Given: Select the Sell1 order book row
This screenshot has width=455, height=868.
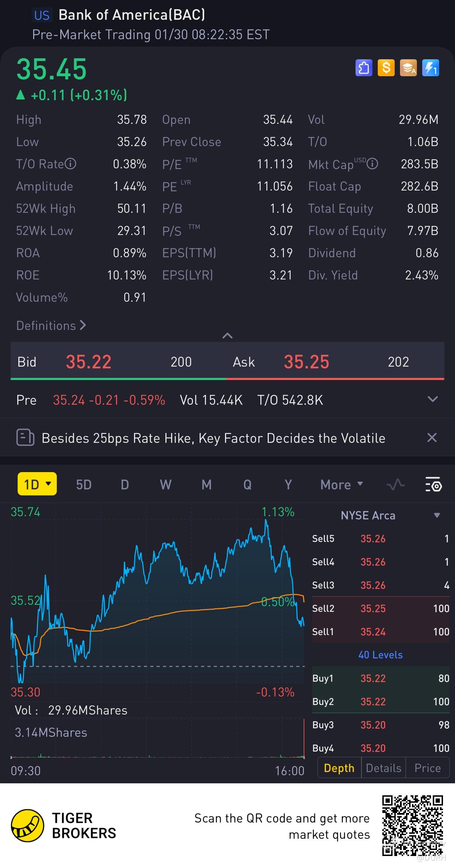Looking at the screenshot, I should 381,632.
